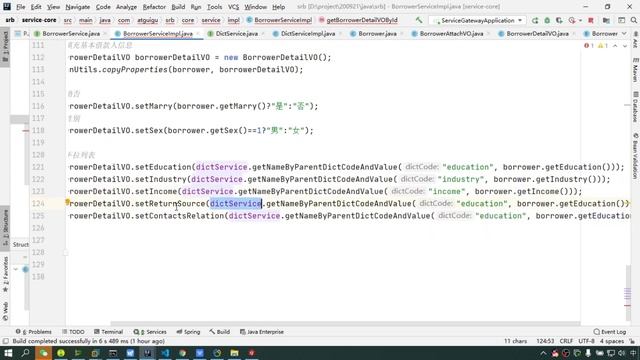Open the Problems tool window
Viewport: 640px width, 360px height.
(x=33, y=332)
